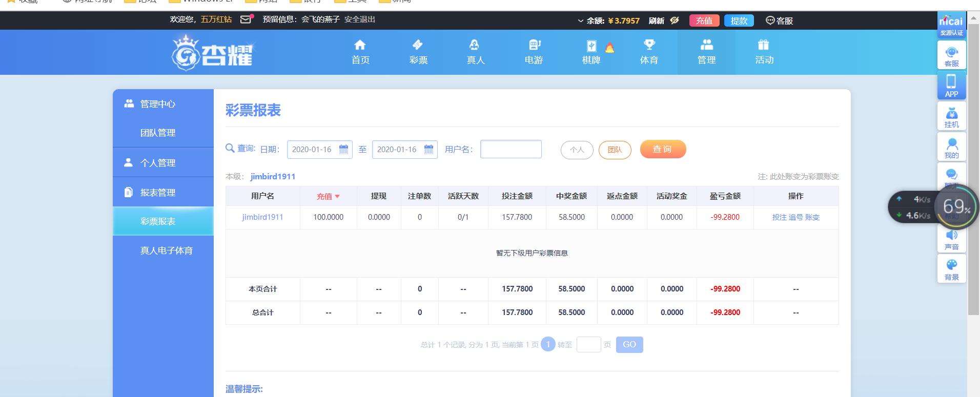The width and height of the screenshot is (980, 397).
Task: Click the blue 提款 button
Action: (x=739, y=20)
